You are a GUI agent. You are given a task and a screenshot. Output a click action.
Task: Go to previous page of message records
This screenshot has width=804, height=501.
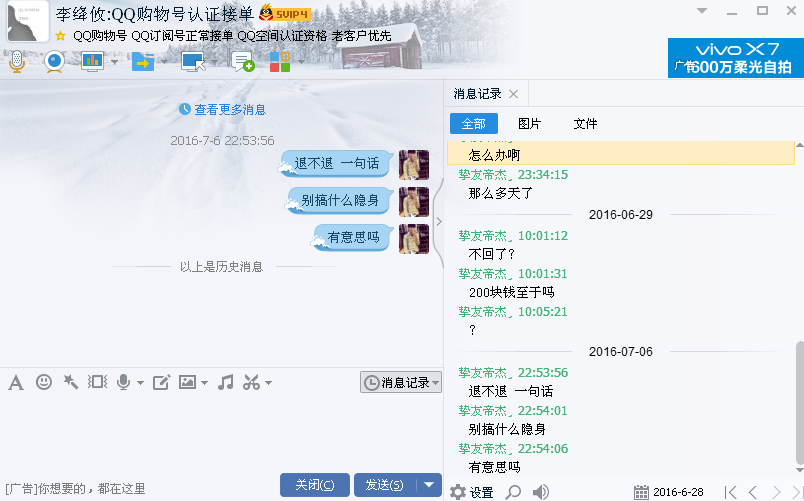coord(753,492)
